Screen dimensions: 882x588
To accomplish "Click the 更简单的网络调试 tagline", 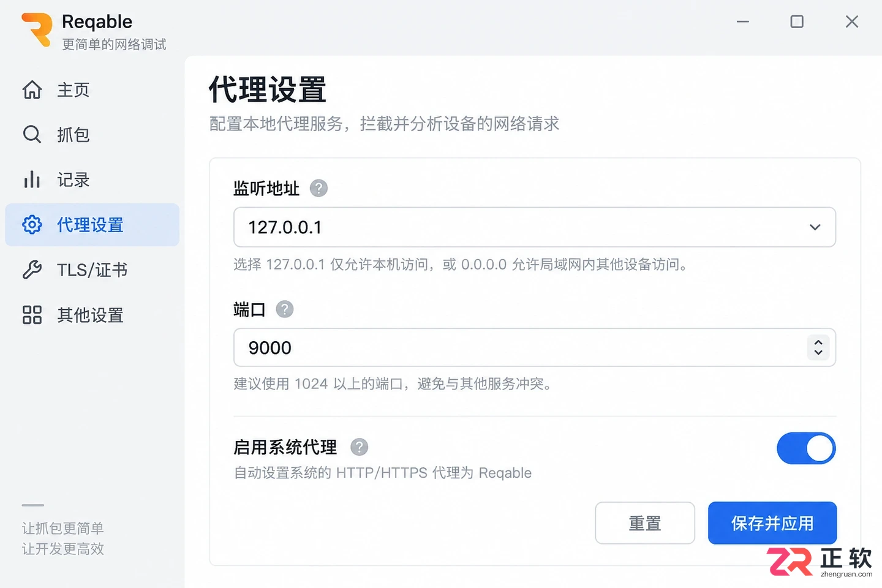I will tap(115, 44).
